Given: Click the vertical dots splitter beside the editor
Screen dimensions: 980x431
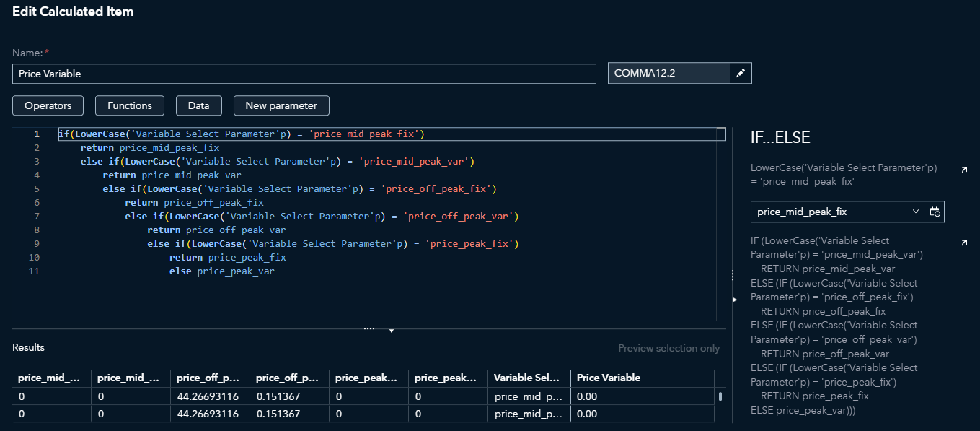Looking at the screenshot, I should coord(733,275).
